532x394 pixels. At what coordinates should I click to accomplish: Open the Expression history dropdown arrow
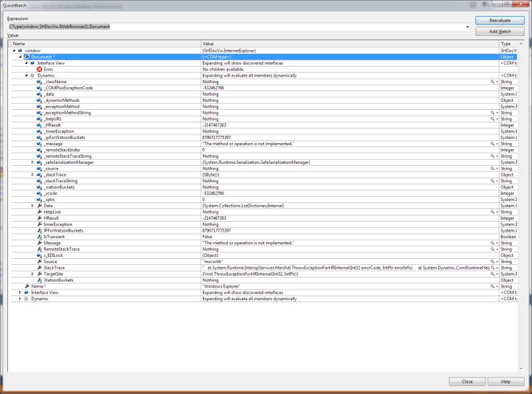pyautogui.click(x=467, y=27)
